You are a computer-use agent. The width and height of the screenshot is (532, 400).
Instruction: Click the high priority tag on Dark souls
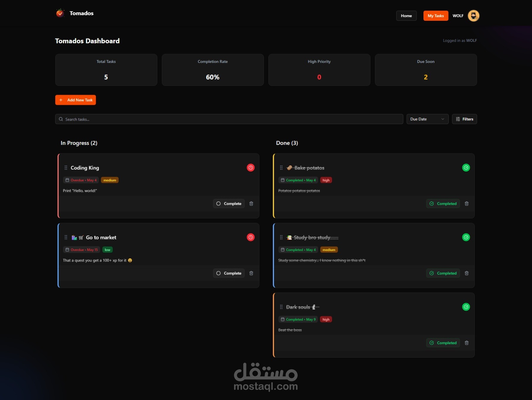point(326,319)
